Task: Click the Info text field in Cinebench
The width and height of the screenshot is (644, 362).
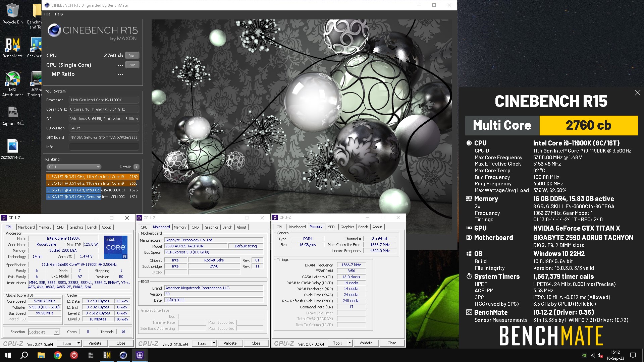Action: (104, 147)
